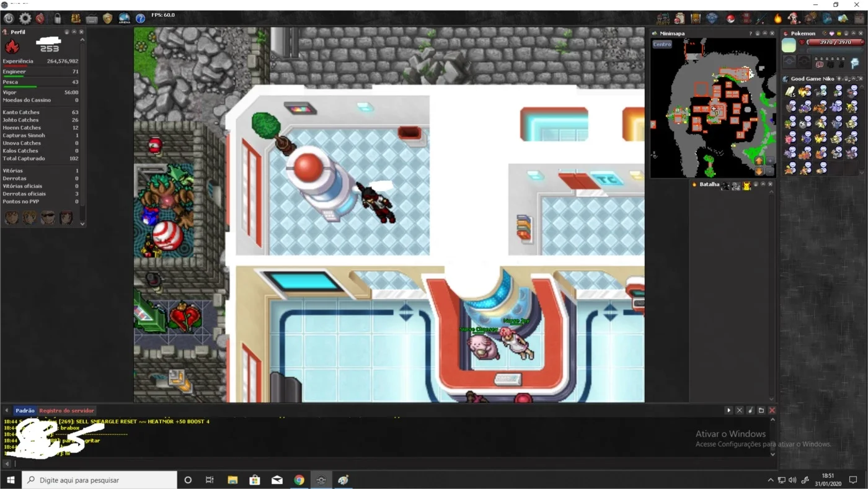This screenshot has height=489, width=868.
Task: Click the padlock icon in top-left toolbar
Action: (58, 19)
